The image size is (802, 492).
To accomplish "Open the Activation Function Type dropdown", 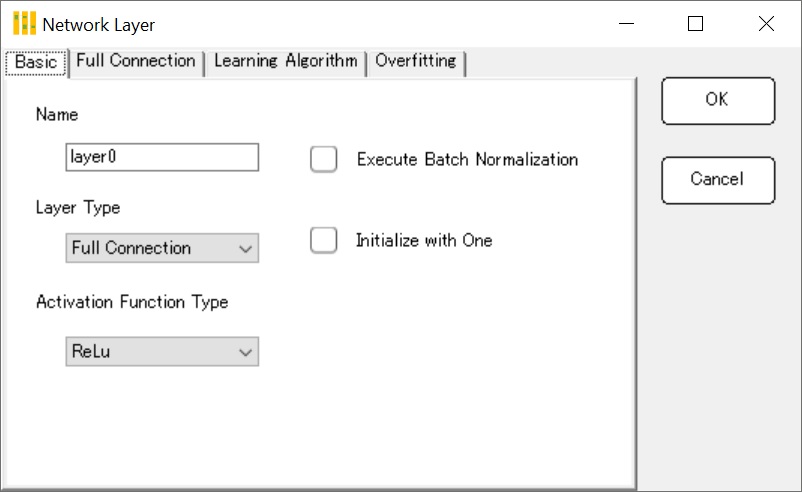I will (162, 351).
